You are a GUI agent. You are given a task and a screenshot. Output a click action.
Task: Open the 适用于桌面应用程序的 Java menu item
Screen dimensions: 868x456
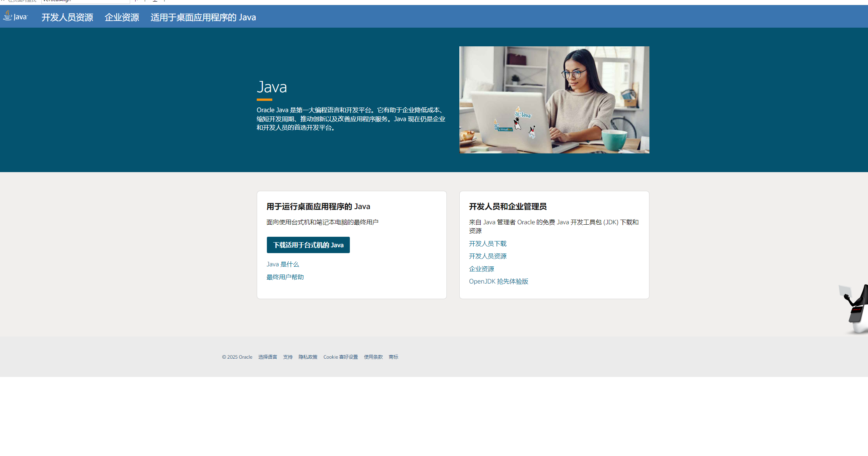click(203, 17)
